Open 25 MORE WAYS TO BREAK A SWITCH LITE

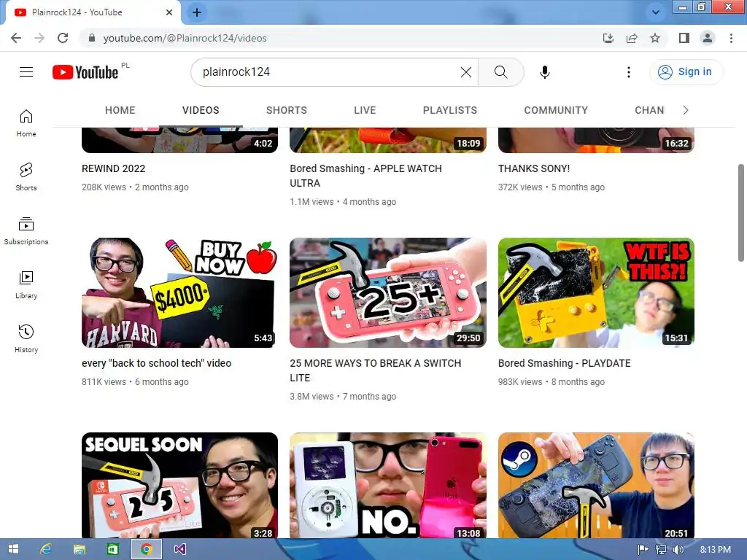point(376,370)
